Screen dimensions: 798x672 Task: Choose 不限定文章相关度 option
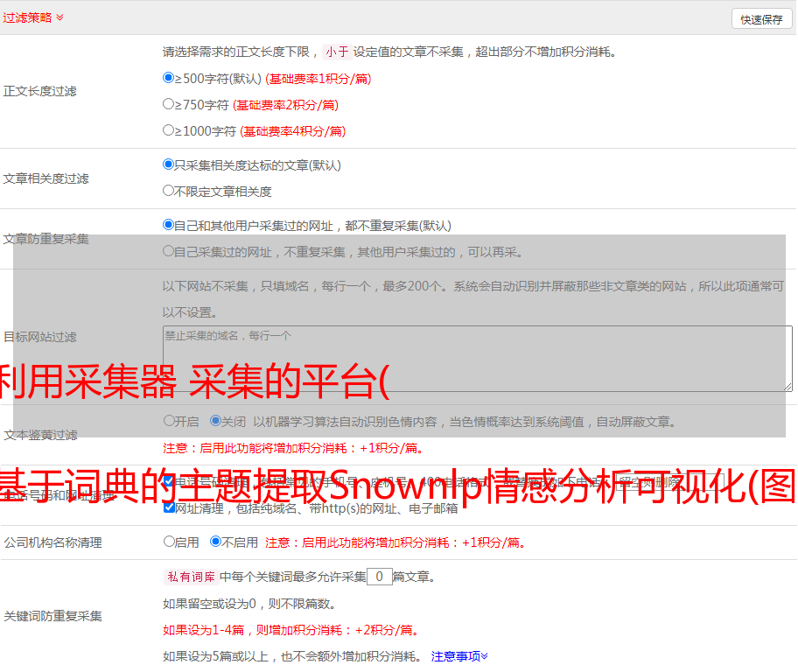(168, 191)
